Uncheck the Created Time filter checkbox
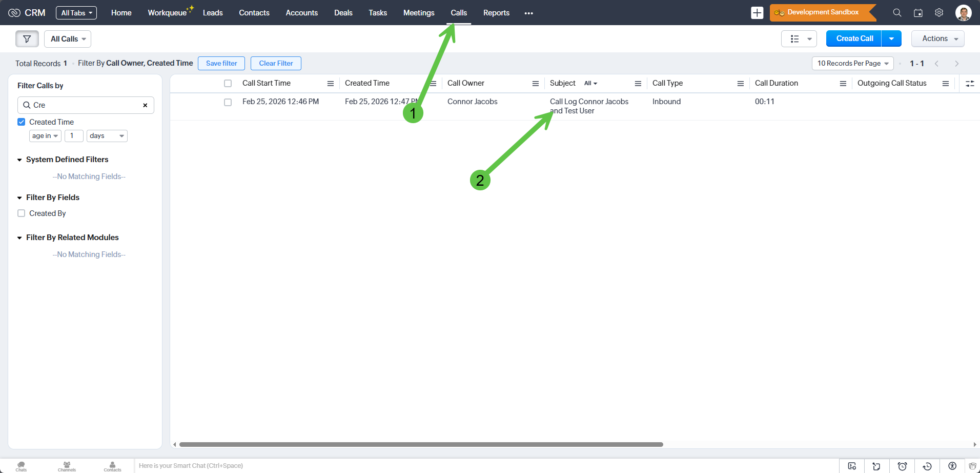Screen dimensions: 980x473 [22, 122]
